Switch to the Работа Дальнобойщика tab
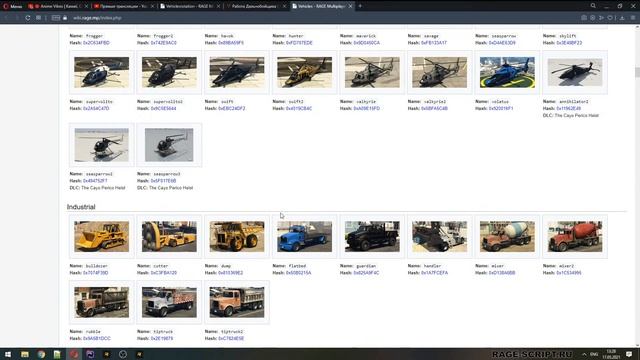Screen dimensions: 640x360 tap(256, 6)
